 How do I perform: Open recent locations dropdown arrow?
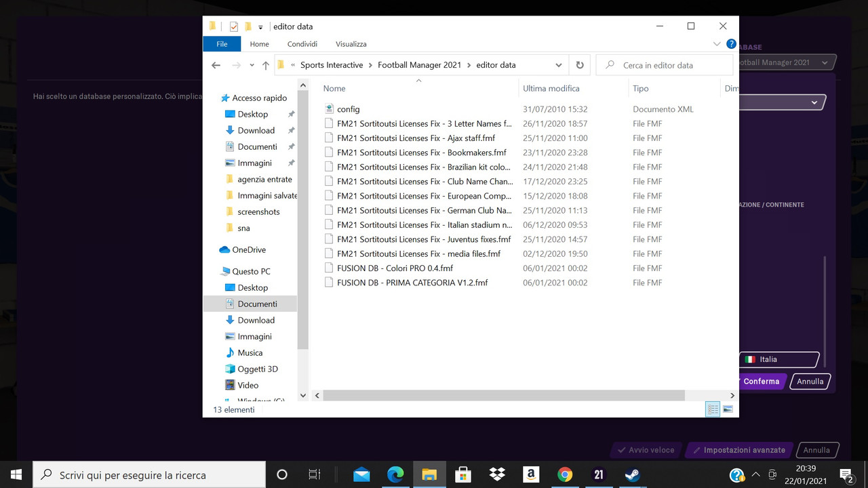coord(252,66)
